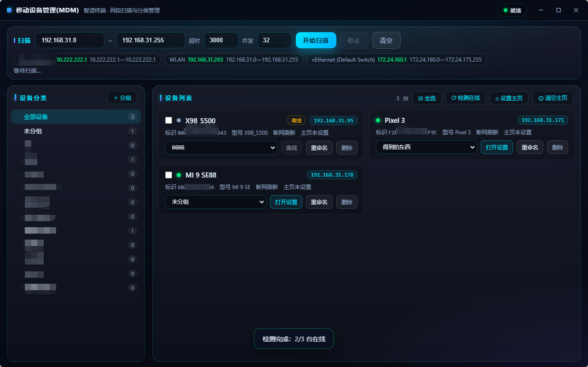Click the grey offline dot beside X98 S500

(179, 120)
